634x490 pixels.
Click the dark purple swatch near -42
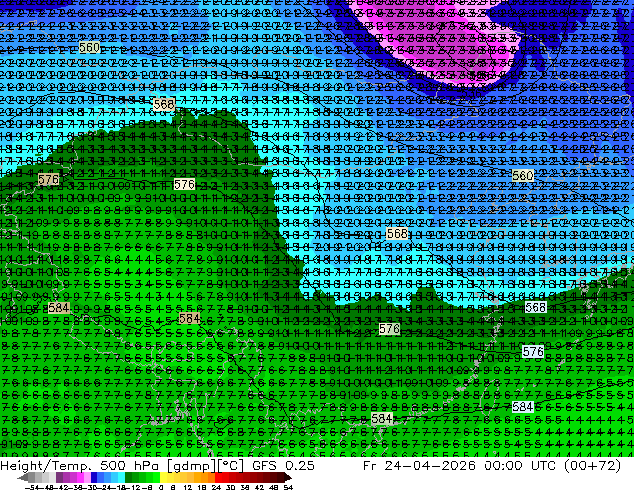pyautogui.click(x=59, y=477)
